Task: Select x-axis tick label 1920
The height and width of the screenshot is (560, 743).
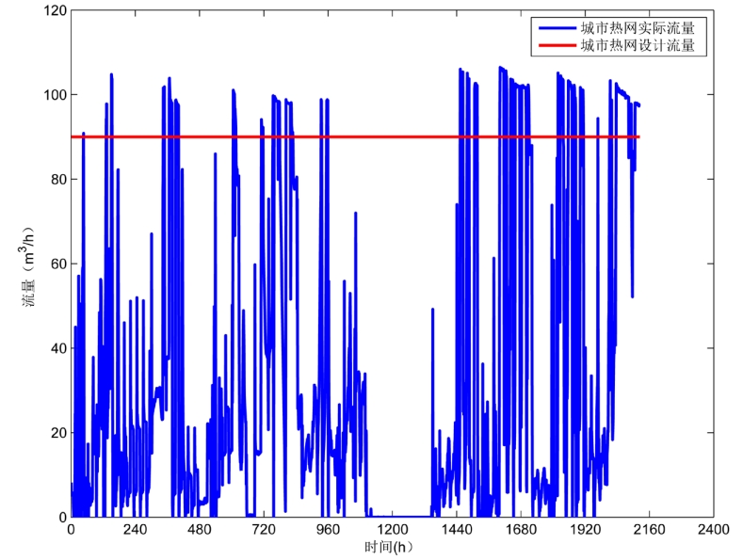Action: point(585,530)
